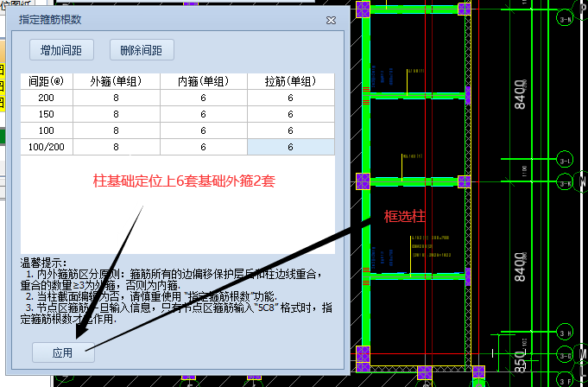Select the 100/200 spacing row cell
Screen dimensions: 588x387
click(x=47, y=147)
